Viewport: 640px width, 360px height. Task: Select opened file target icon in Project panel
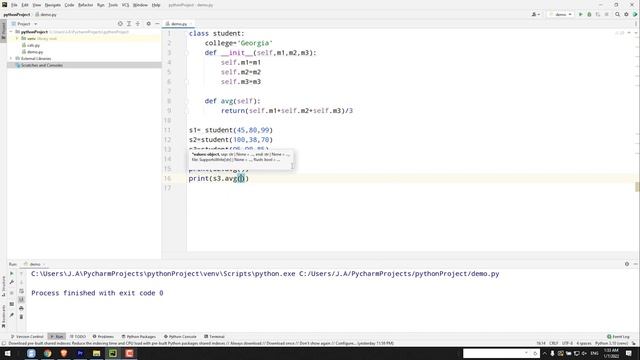120,24
